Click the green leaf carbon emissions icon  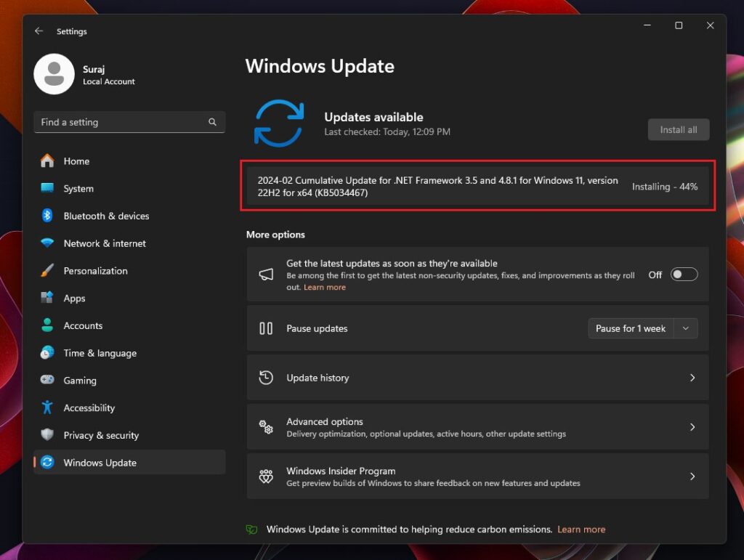point(251,529)
